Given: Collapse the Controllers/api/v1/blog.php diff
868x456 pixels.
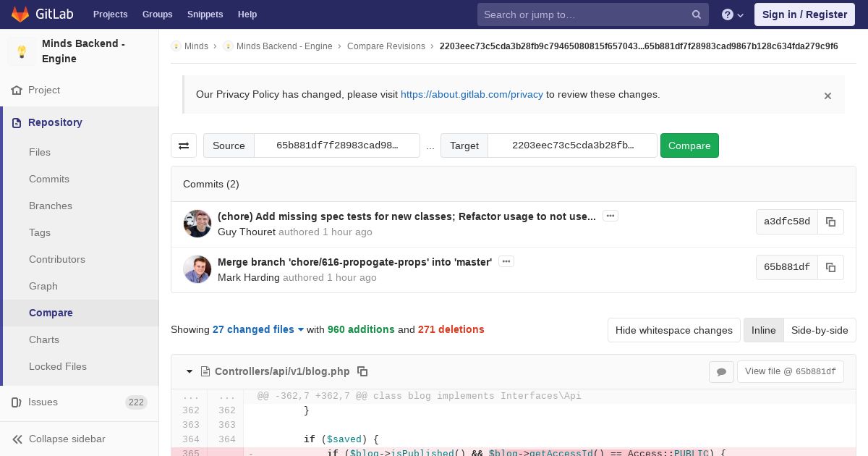Looking at the screenshot, I should 190,371.
